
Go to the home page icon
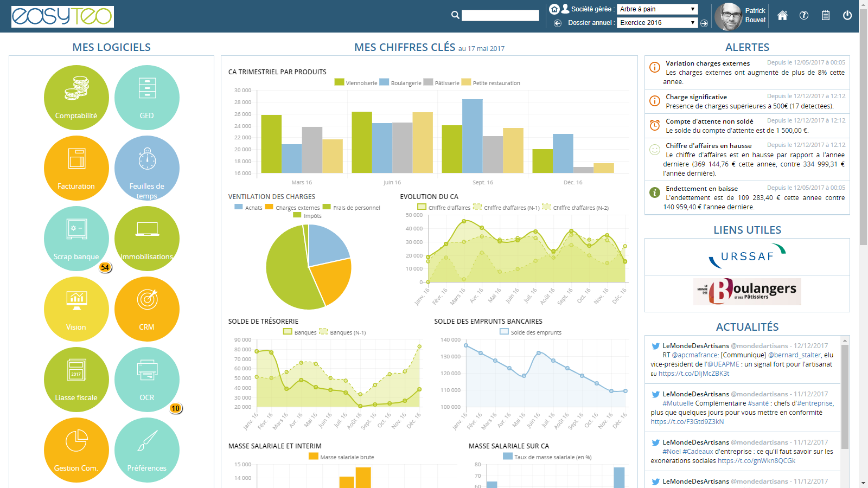tap(782, 16)
